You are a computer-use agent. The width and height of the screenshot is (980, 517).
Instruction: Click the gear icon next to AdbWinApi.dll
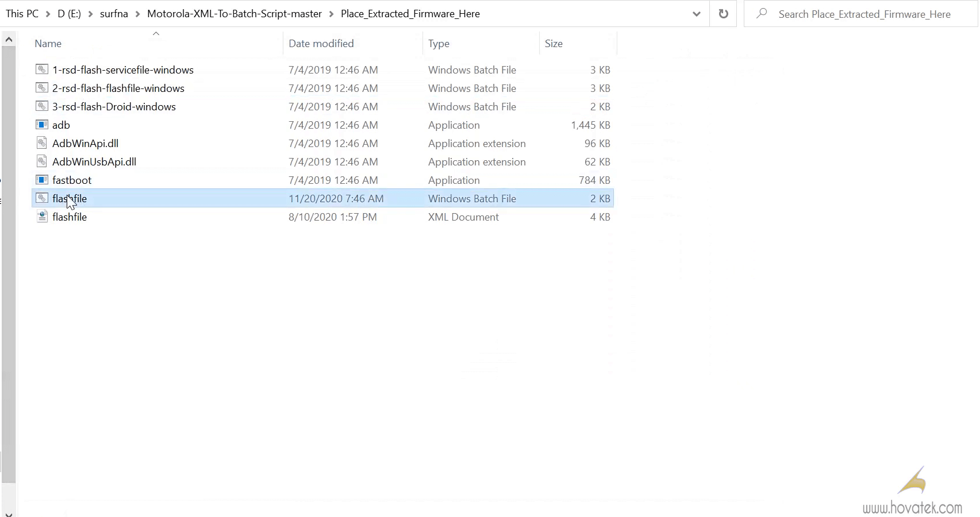click(x=41, y=143)
